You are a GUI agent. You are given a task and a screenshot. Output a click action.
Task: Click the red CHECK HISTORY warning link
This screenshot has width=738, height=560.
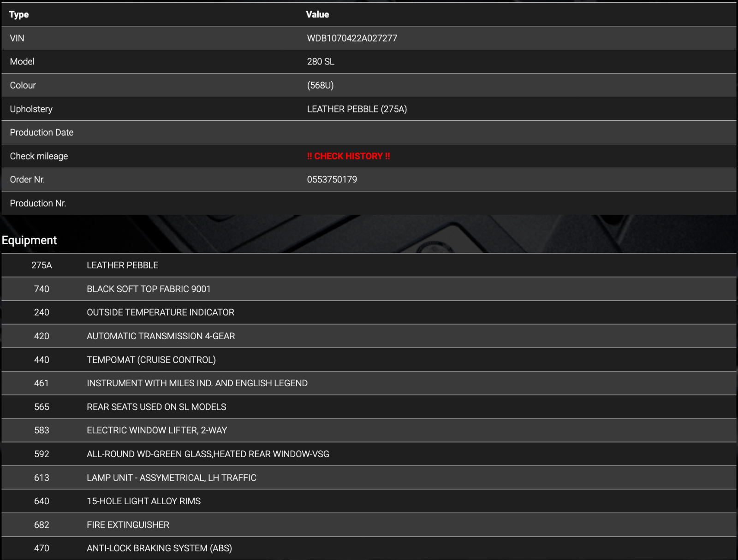pos(348,156)
